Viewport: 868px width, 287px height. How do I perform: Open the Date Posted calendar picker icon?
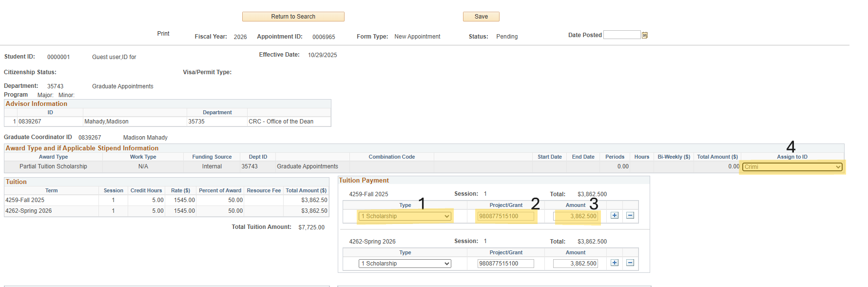click(645, 35)
